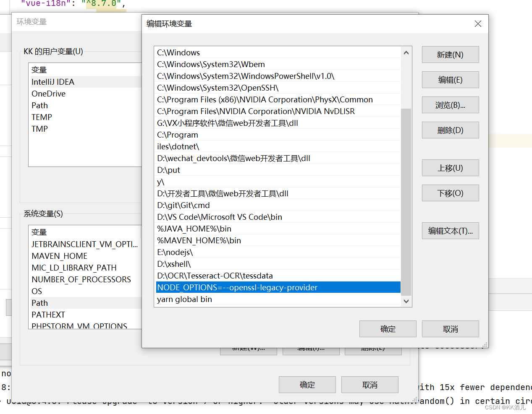Viewport: 532px width, 414px height.
Task: Select the %JAVA_HOME%\bin path entry
Action: (x=186, y=229)
